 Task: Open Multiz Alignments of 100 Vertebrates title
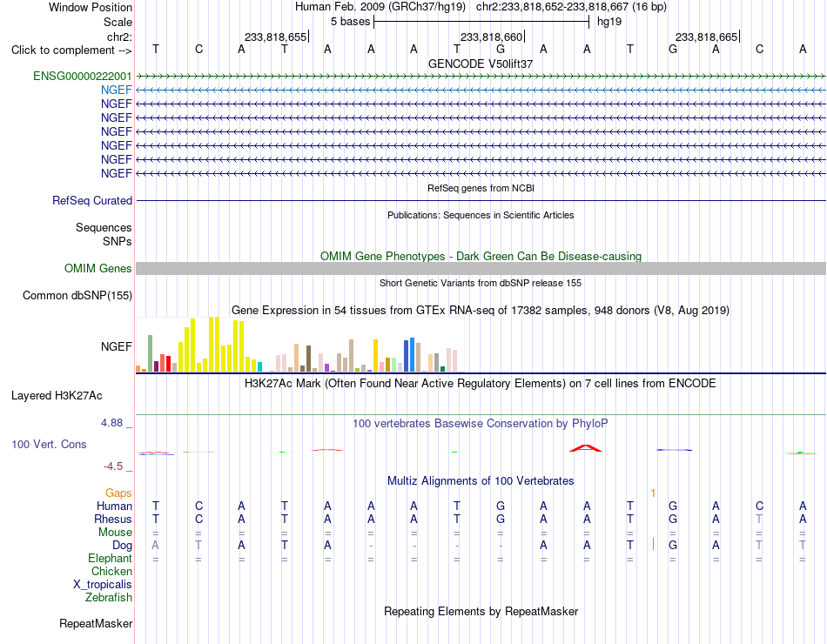(481, 481)
